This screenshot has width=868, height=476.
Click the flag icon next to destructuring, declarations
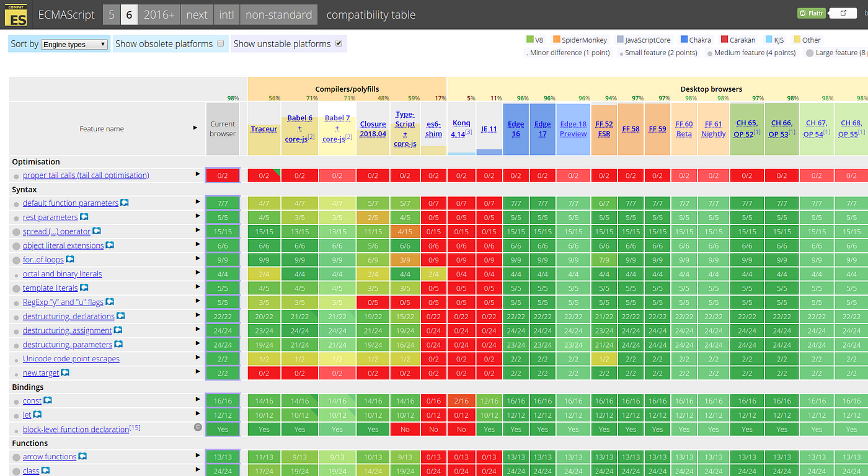(120, 316)
